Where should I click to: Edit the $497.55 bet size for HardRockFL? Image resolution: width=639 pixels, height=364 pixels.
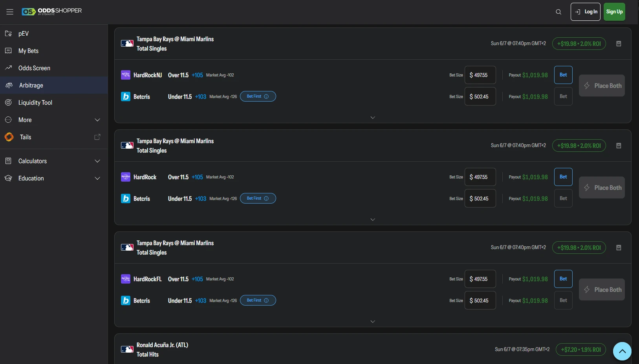point(480,279)
